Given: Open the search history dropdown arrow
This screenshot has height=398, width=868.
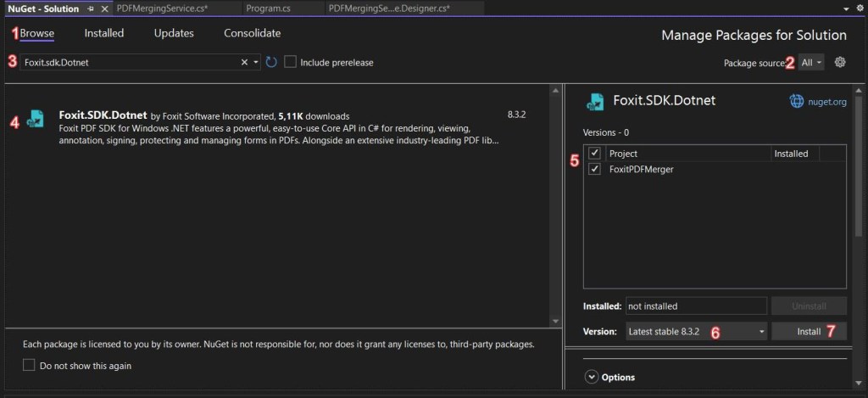Looking at the screenshot, I should [256, 62].
